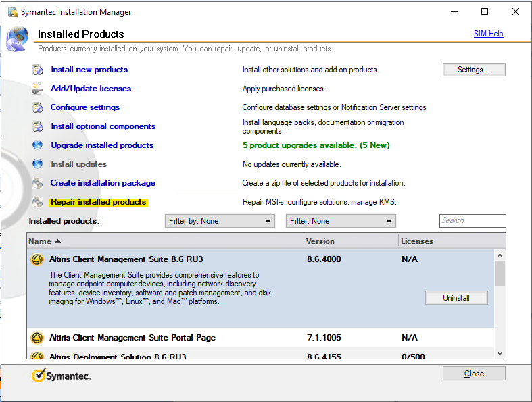Click the disc icon for Create installation package

pos(38,183)
